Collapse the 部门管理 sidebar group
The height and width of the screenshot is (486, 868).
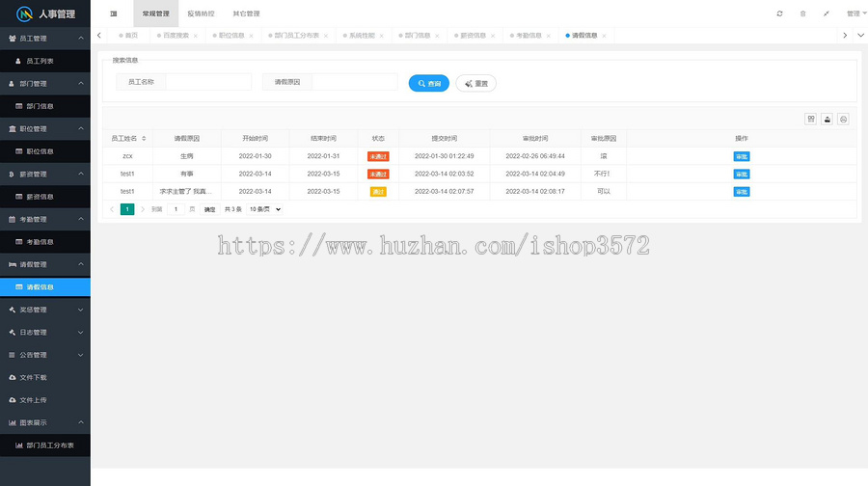[44, 84]
